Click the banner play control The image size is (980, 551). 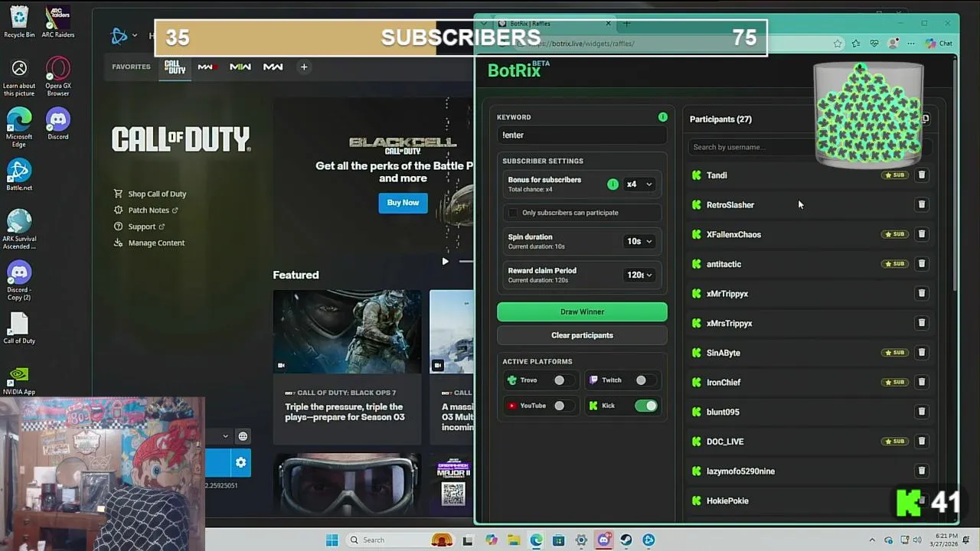445,262
